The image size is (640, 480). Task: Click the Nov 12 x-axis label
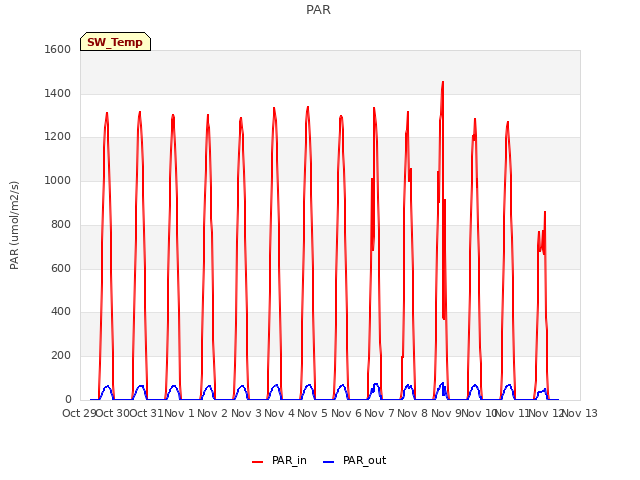pyautogui.click(x=546, y=413)
